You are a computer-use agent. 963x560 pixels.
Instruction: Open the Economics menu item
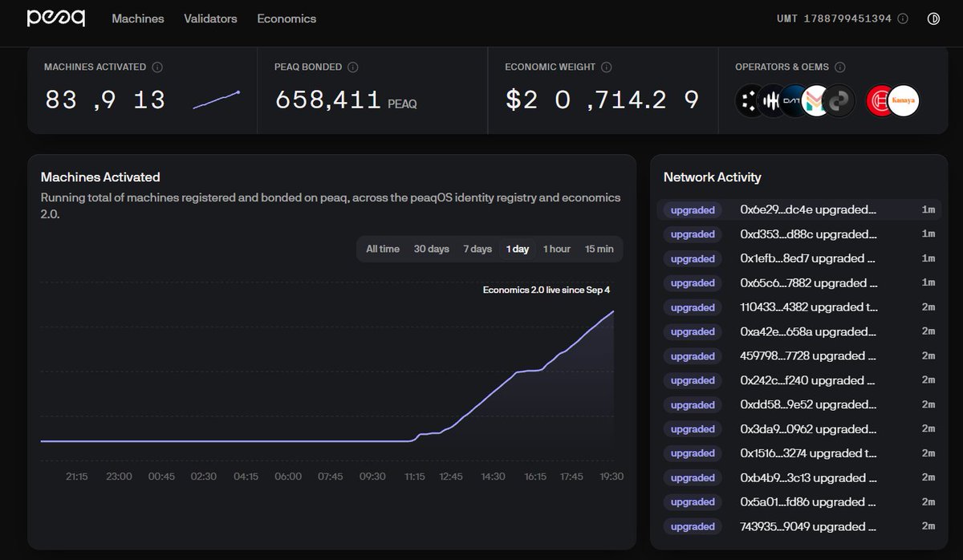pyautogui.click(x=286, y=18)
